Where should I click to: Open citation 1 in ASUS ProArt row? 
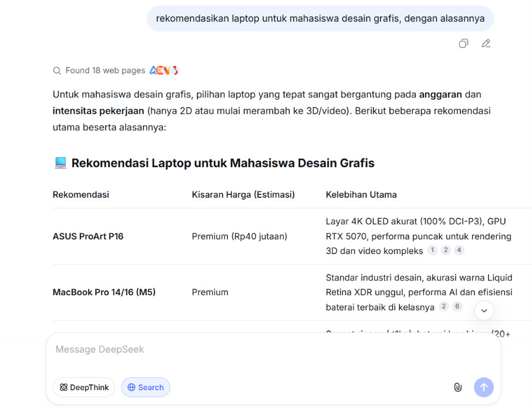432,251
